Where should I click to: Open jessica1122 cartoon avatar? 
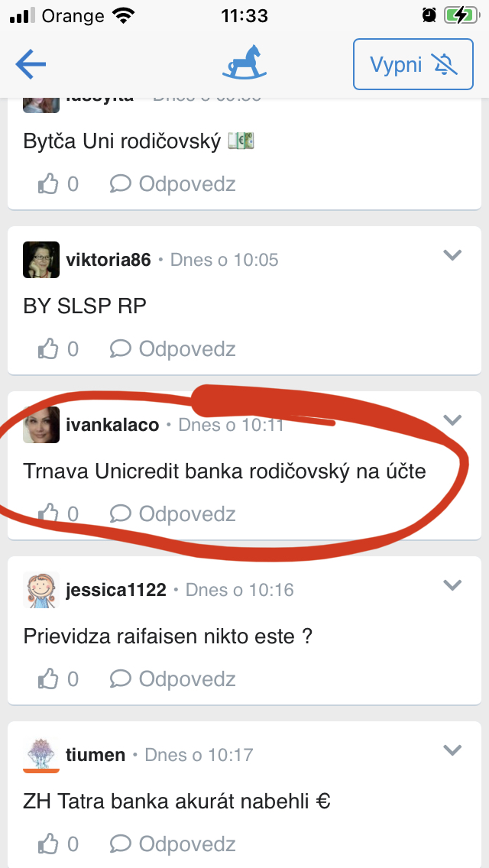tap(41, 590)
